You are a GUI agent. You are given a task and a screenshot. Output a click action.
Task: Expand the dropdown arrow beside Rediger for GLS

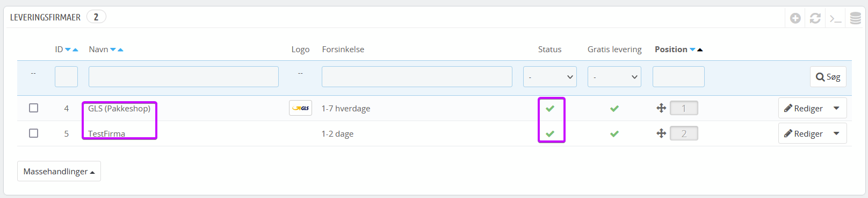[x=836, y=108]
